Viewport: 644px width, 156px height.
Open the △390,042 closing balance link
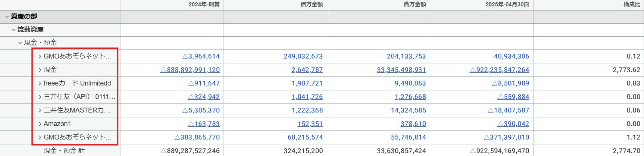pyautogui.click(x=513, y=124)
